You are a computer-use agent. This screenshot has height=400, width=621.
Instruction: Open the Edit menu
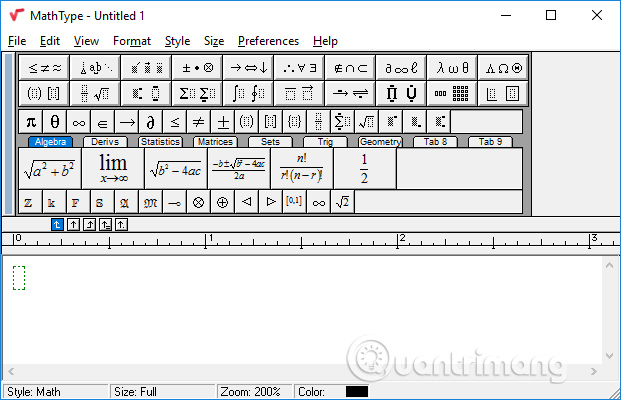pyautogui.click(x=50, y=41)
